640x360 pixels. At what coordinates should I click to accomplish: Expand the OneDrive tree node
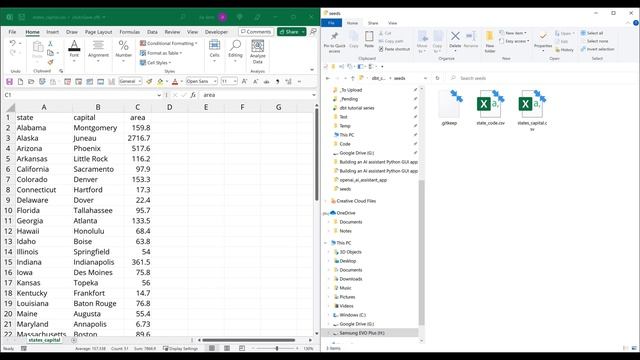[x=326, y=213]
